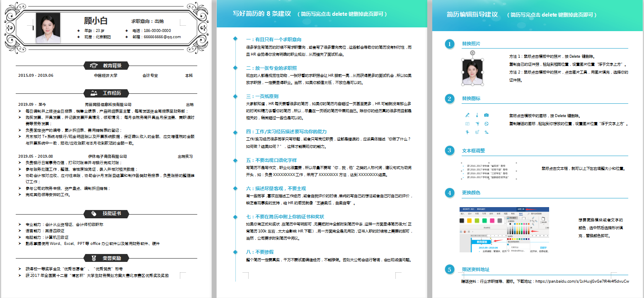Image resolution: width=644 pixels, height=298 pixels.
Task: Click the school name 中国经济大学
Action: [x=106, y=76]
